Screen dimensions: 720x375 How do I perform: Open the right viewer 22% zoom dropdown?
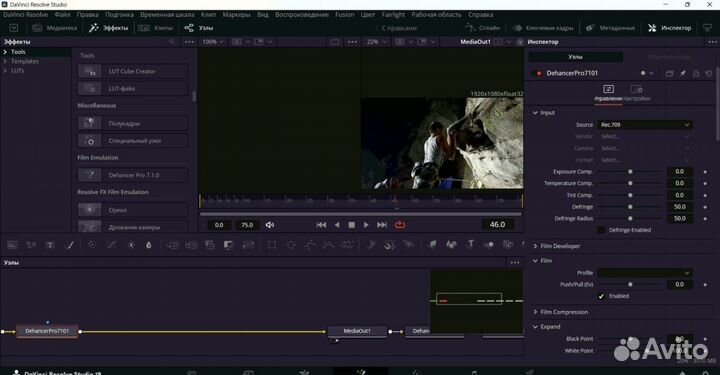[376, 42]
